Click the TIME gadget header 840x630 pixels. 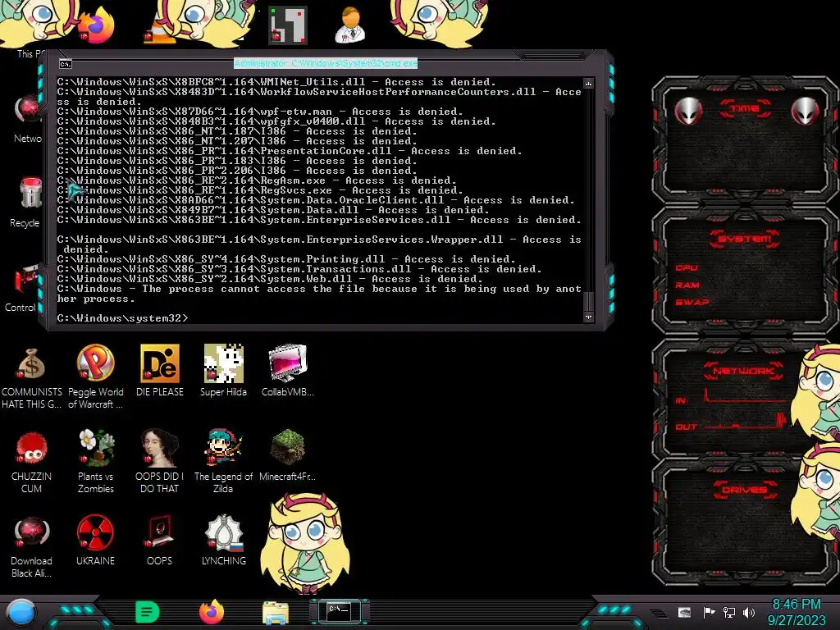(x=745, y=108)
